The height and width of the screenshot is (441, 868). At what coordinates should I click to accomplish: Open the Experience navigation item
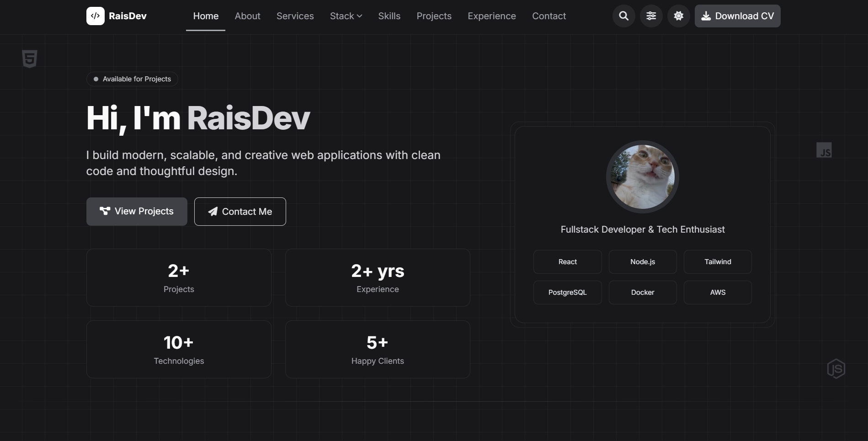click(491, 16)
